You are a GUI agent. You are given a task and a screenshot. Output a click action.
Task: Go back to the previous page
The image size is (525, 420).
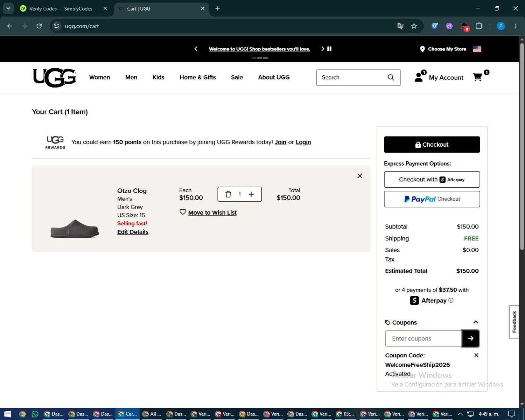[x=10, y=26]
